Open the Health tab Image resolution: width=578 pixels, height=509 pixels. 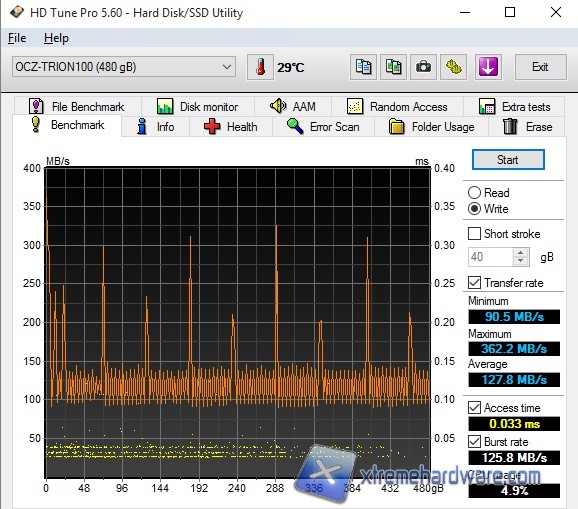(231, 127)
